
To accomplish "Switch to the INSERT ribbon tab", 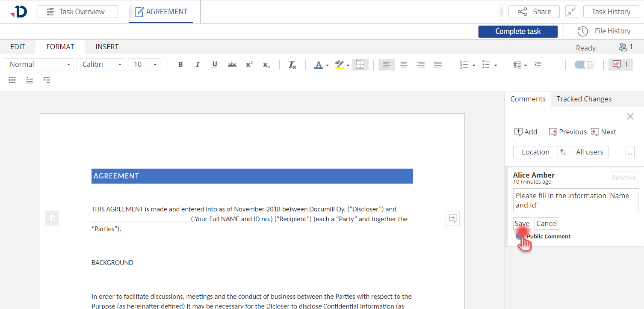I will [107, 47].
